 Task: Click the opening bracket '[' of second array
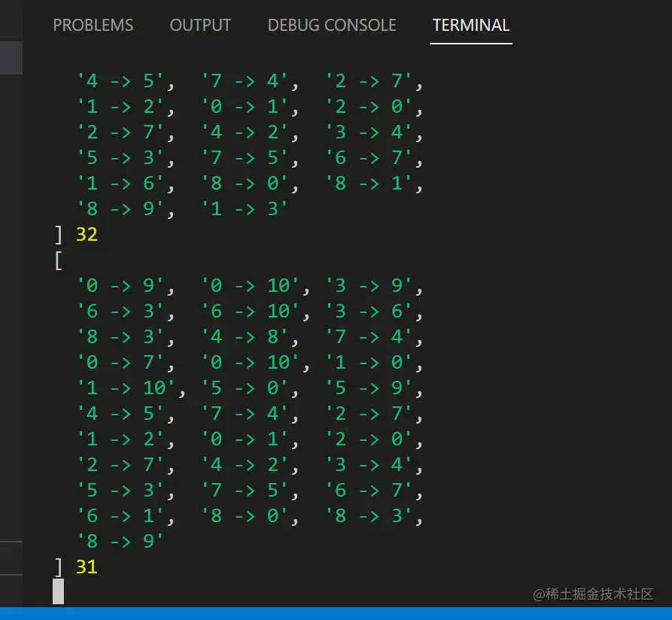coord(59,260)
